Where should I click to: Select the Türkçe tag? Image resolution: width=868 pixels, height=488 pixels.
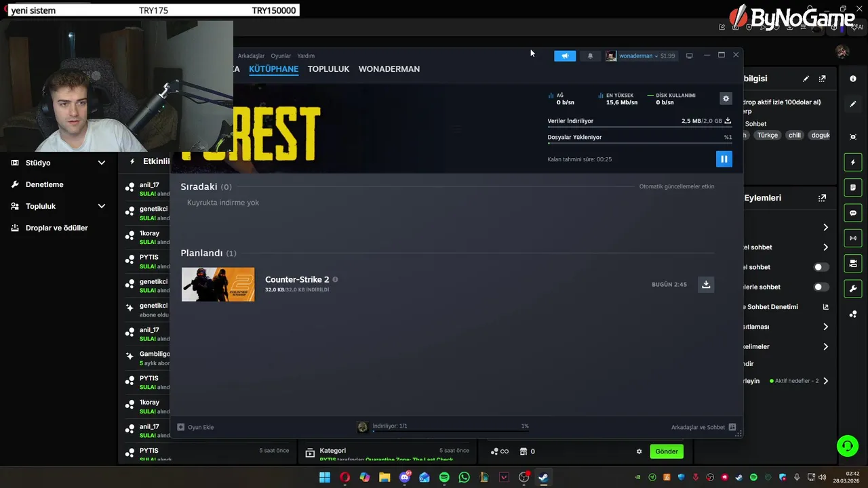[x=768, y=135]
